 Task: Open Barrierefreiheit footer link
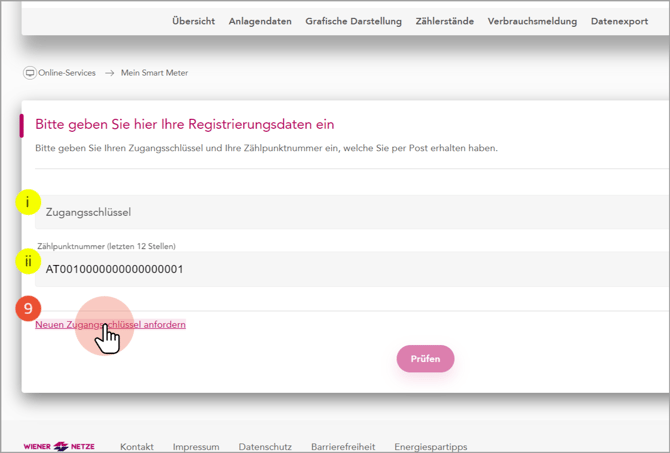click(x=343, y=447)
